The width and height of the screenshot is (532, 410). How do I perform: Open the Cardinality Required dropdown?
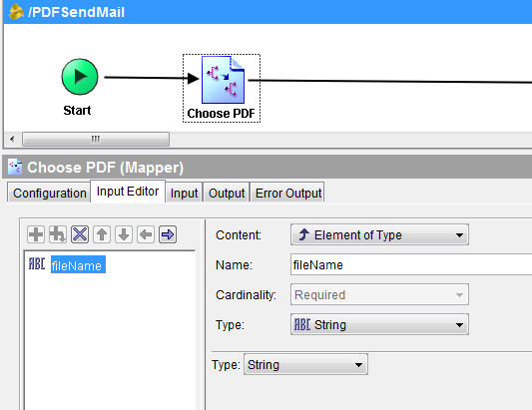click(x=379, y=294)
